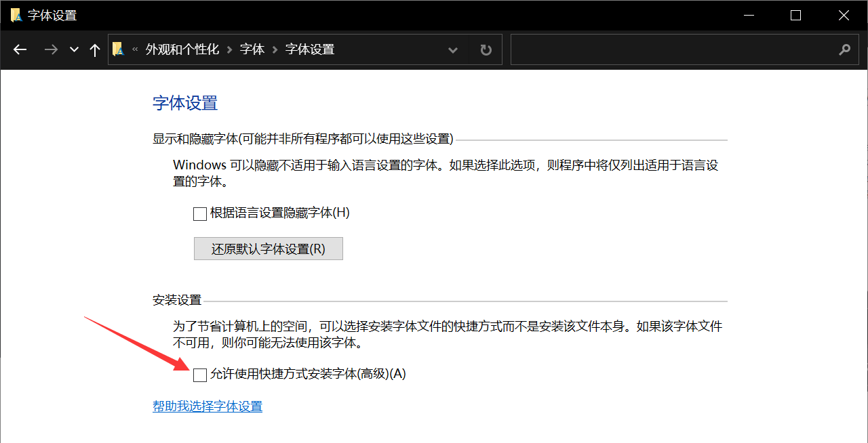Minimize the 字体设置 window
868x443 pixels.
pyautogui.click(x=749, y=14)
